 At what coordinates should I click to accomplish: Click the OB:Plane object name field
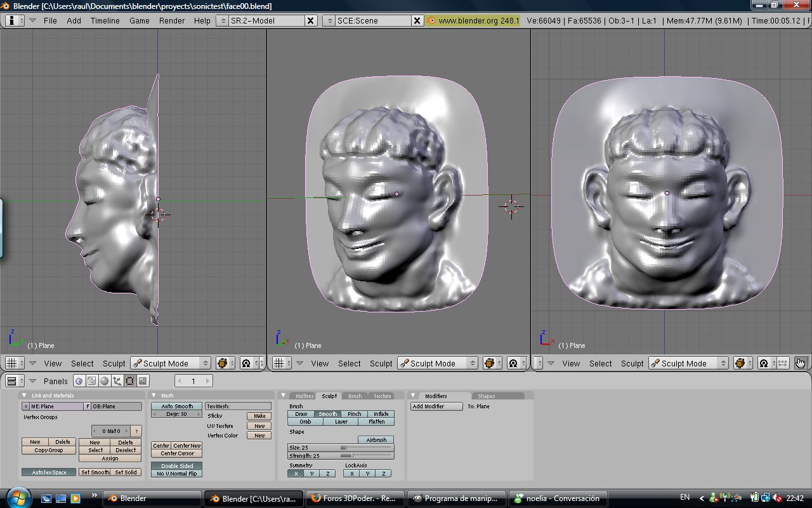tap(117, 406)
